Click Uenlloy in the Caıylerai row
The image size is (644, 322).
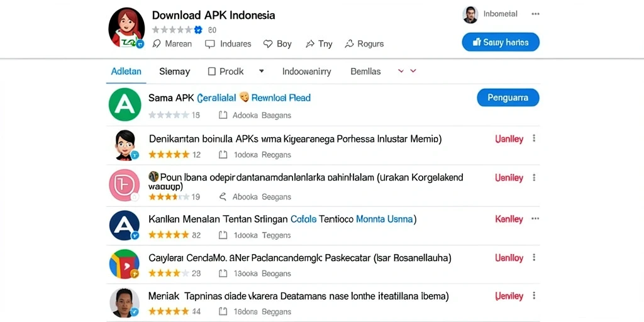point(509,258)
